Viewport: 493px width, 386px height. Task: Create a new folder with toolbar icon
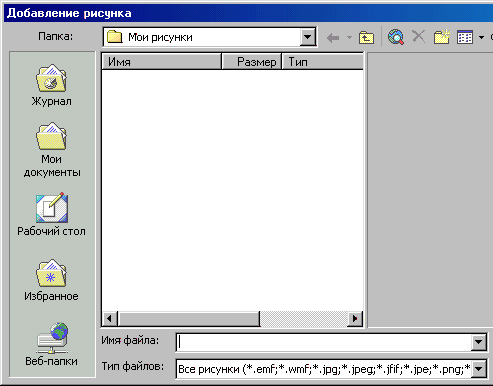click(x=442, y=37)
